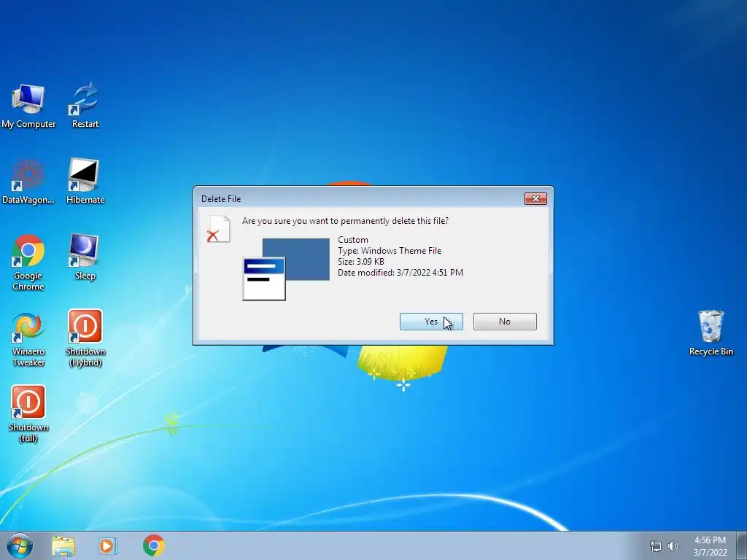Open Windows Explorer from the taskbar
747x560 pixels.
tap(63, 545)
